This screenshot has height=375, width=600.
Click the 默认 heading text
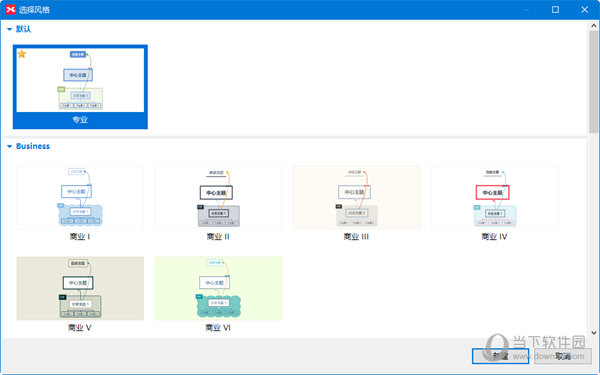click(24, 29)
